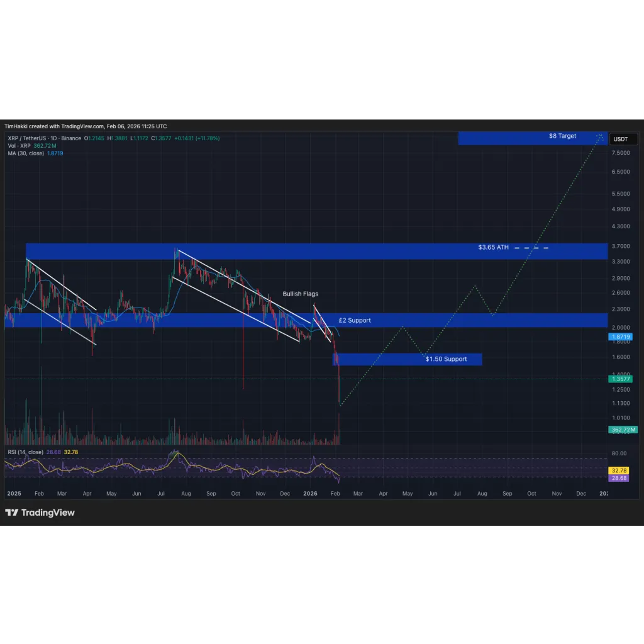This screenshot has height=644, width=644.
Task: Click the 80.00 RSI scale value
Action: point(619,453)
